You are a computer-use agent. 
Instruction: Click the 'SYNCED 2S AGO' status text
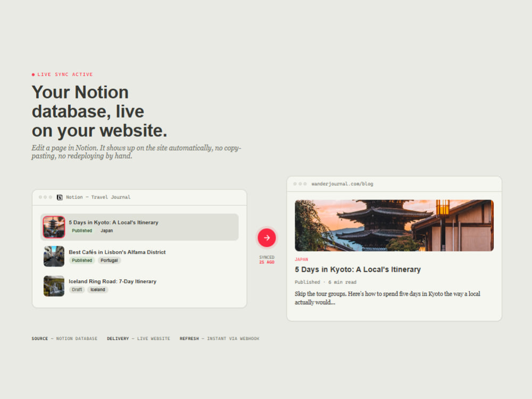pyautogui.click(x=267, y=260)
